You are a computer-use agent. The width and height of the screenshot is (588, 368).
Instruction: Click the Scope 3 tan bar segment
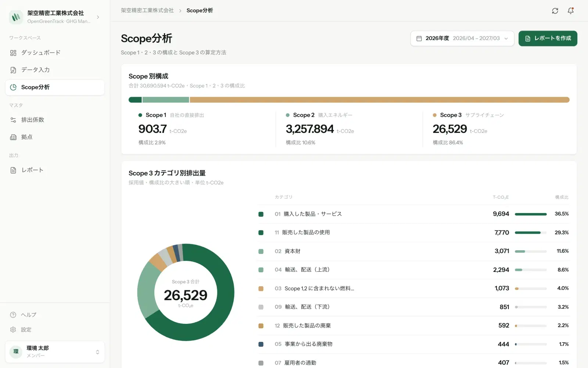coord(380,100)
